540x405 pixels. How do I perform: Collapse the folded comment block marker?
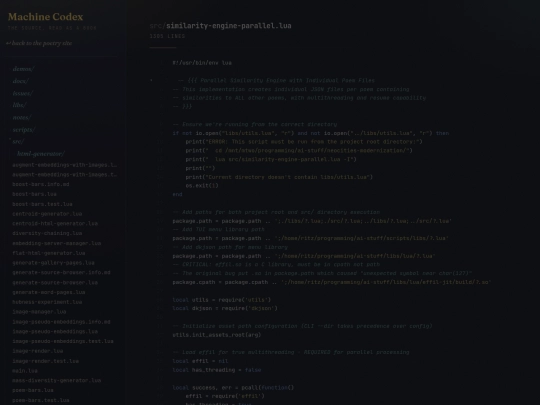click(x=151, y=81)
